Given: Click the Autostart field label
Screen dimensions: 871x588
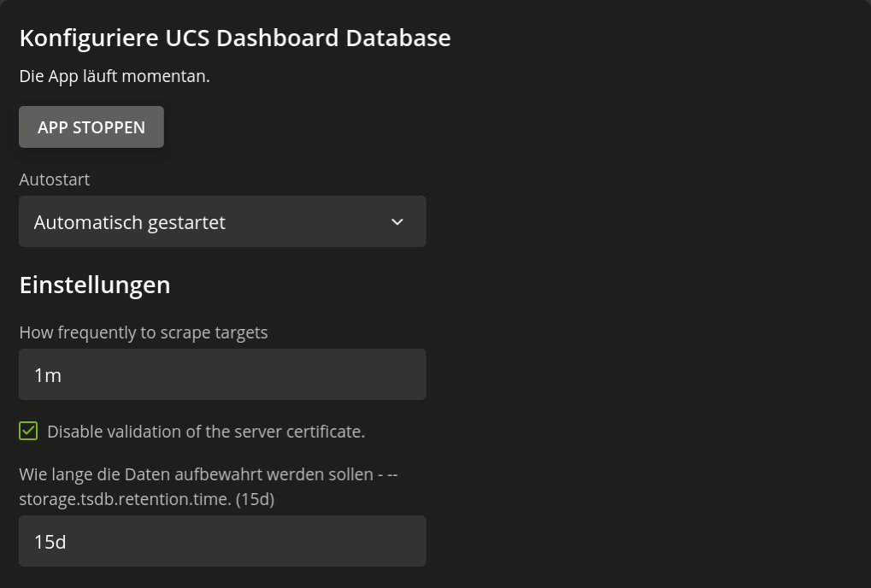Looking at the screenshot, I should (55, 179).
